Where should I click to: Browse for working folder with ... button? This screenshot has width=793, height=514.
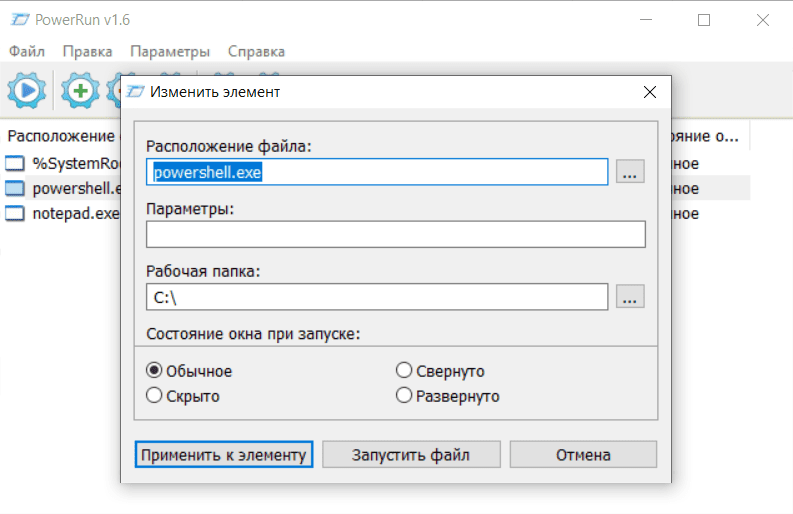pyautogui.click(x=629, y=297)
